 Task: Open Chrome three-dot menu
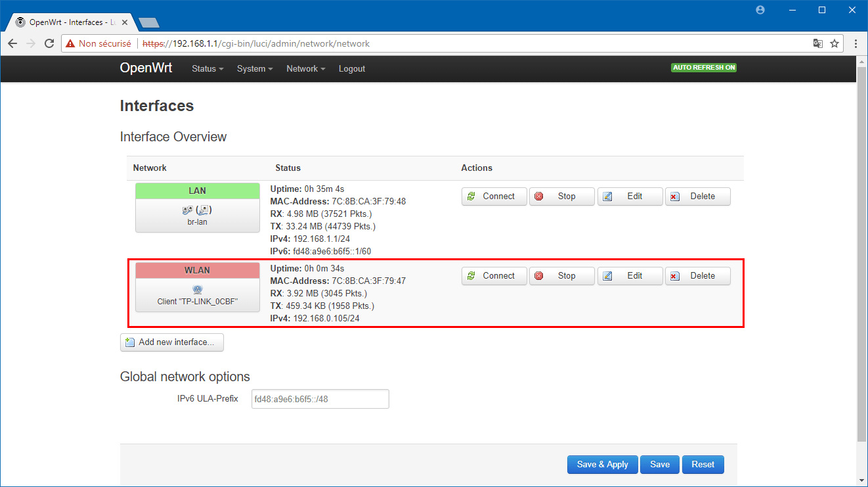point(856,43)
